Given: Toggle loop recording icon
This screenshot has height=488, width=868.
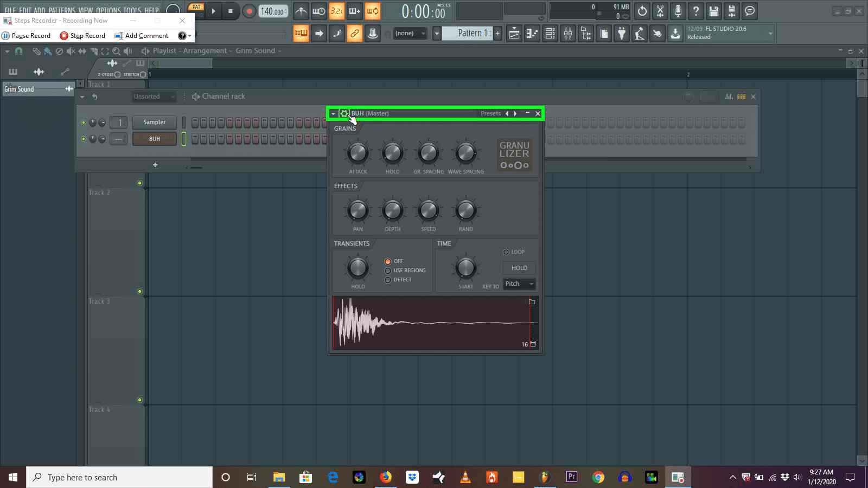Looking at the screenshot, I should (372, 11).
